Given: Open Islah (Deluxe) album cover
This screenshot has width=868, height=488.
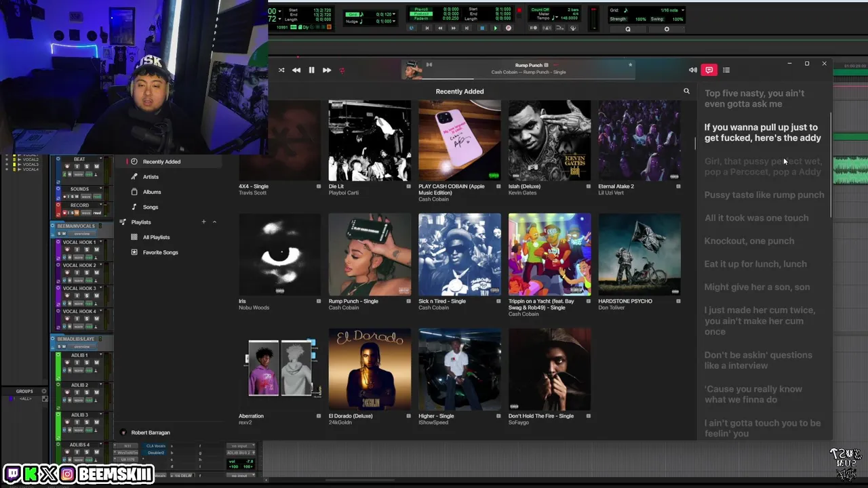Looking at the screenshot, I should coord(549,140).
